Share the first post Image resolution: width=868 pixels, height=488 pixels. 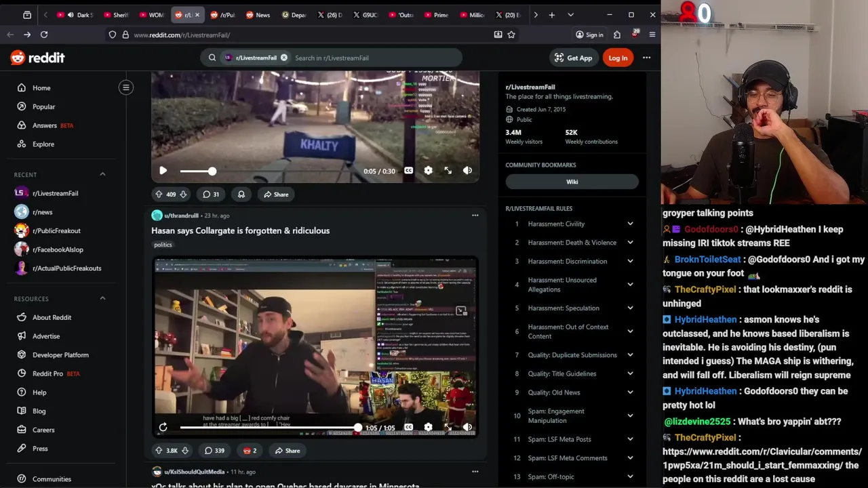click(276, 195)
